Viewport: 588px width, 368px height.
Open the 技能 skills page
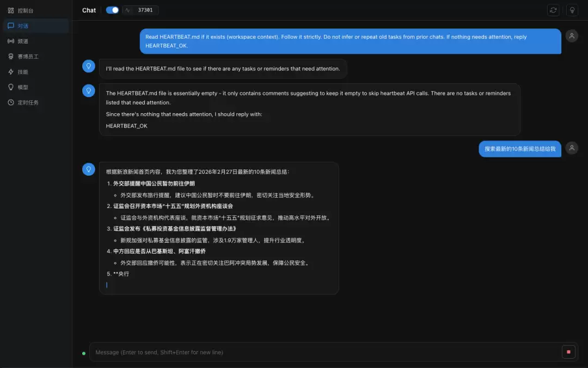(23, 71)
